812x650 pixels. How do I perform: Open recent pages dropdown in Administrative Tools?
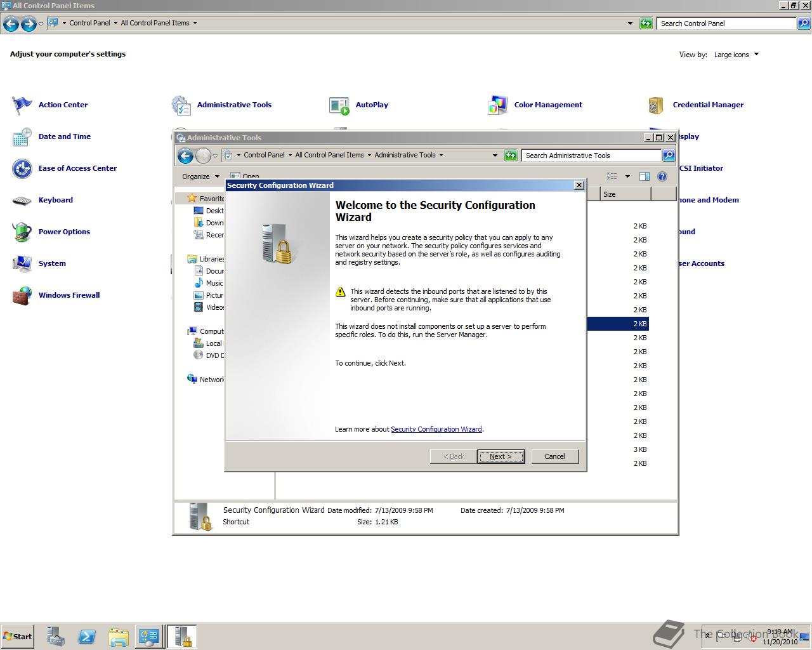point(215,156)
